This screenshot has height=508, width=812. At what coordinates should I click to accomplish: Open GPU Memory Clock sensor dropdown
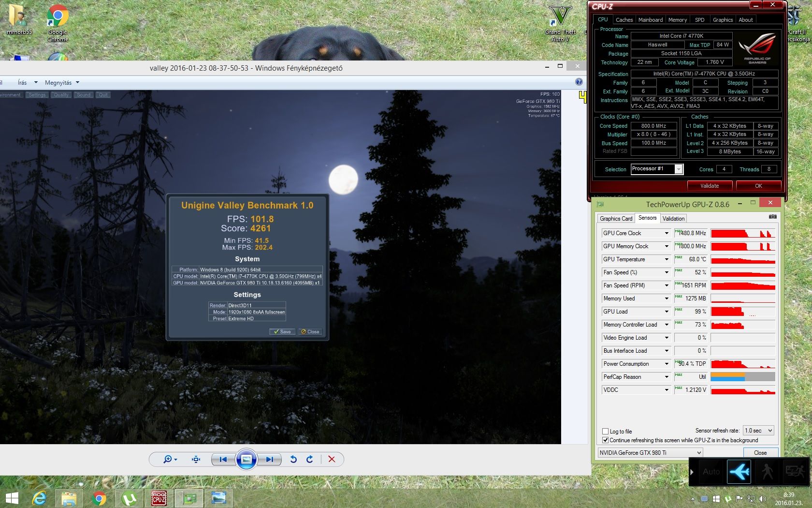(667, 246)
